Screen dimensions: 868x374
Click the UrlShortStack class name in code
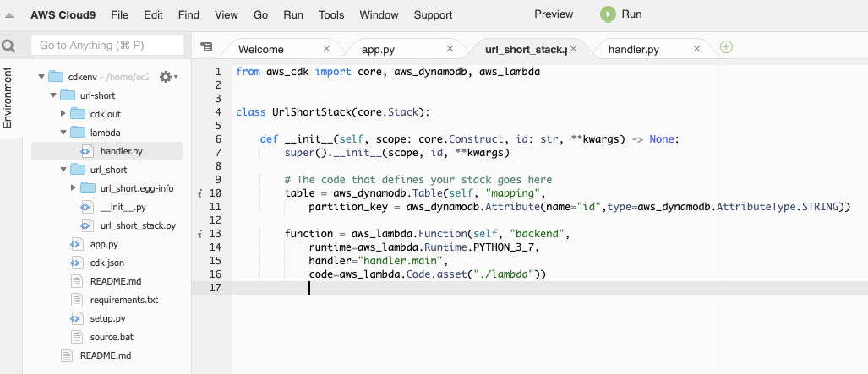point(312,112)
